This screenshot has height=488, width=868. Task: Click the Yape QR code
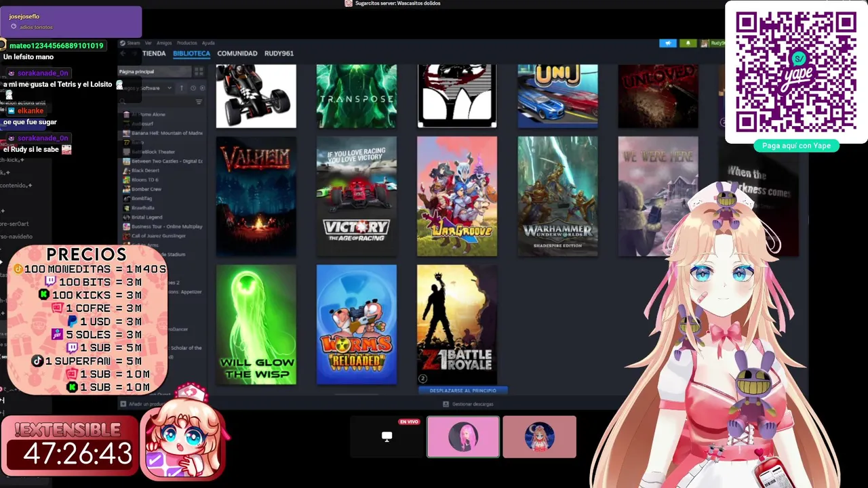(796, 71)
